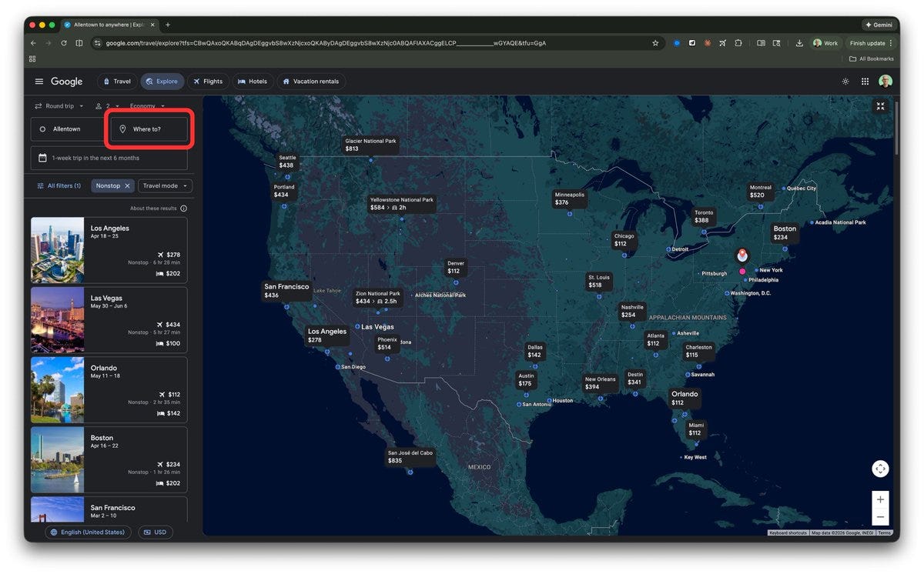Screen dimensions: 924x574
Task: Go to the Flights tab
Action: point(208,82)
